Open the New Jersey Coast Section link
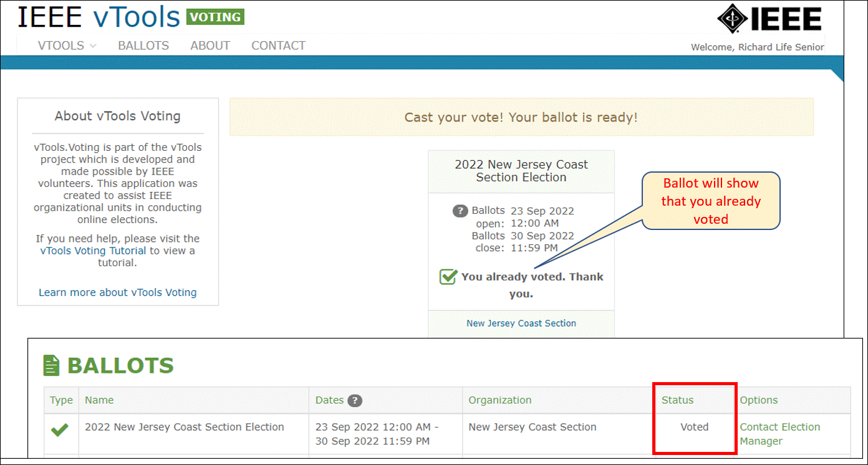Screen dimensions: 868x465 point(521,323)
